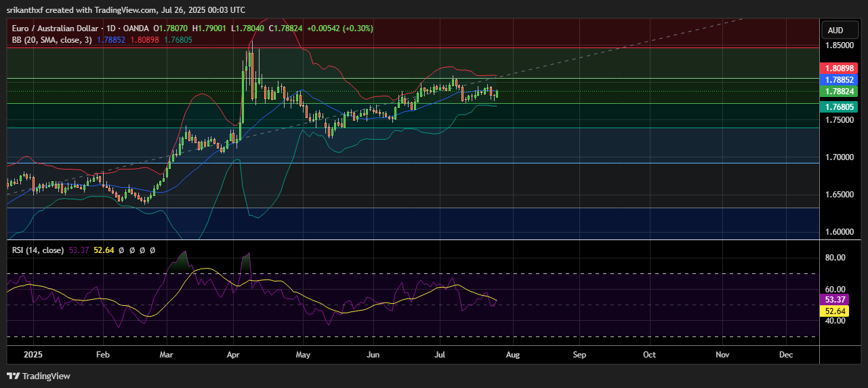Image resolution: width=868 pixels, height=388 pixels.
Task: Click the green 1.78824 last price label
Action: click(838, 91)
